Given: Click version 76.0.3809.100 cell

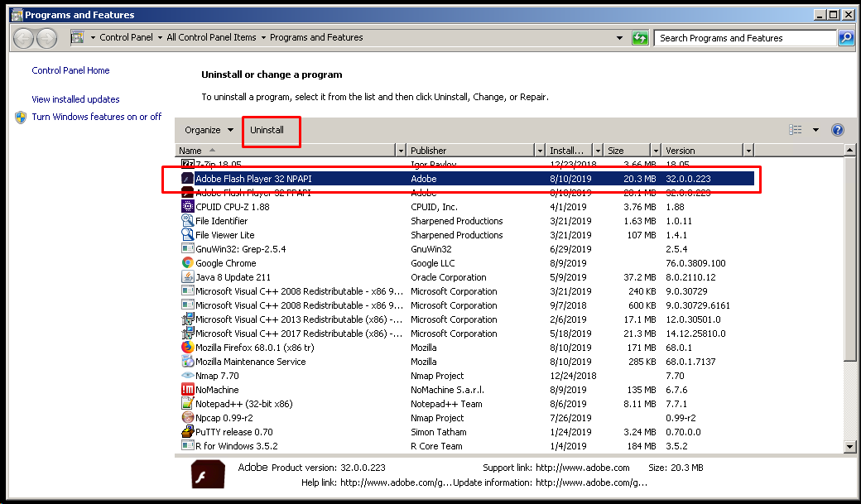Looking at the screenshot, I should pos(695,263).
